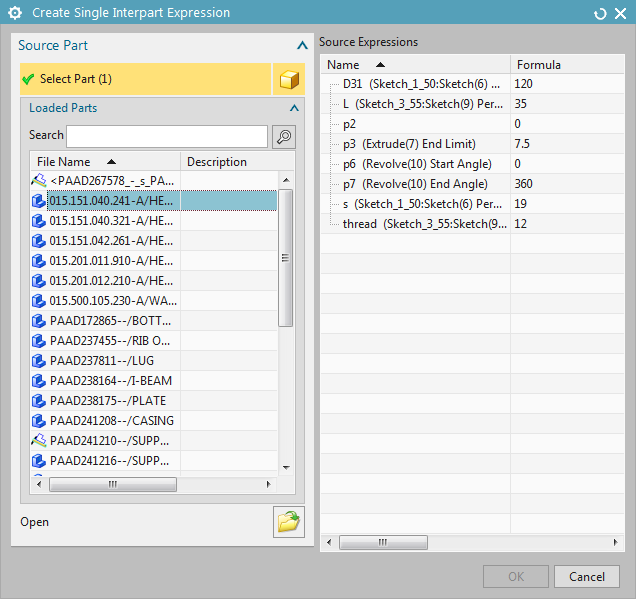Click the formula value 7.5
The image size is (636, 599).
pyautogui.click(x=522, y=144)
